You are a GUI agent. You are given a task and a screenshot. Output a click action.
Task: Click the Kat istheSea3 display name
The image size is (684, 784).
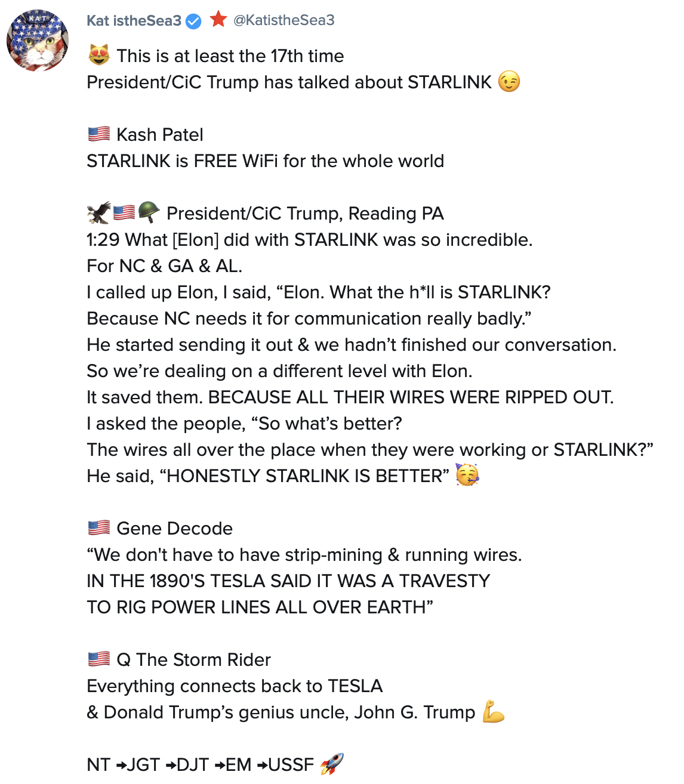click(x=134, y=21)
